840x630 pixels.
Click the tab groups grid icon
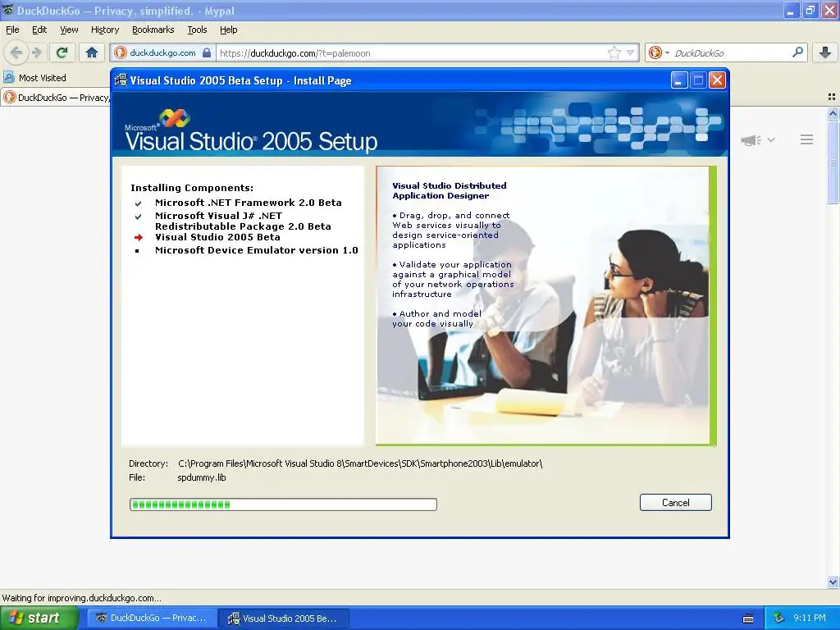click(832, 97)
